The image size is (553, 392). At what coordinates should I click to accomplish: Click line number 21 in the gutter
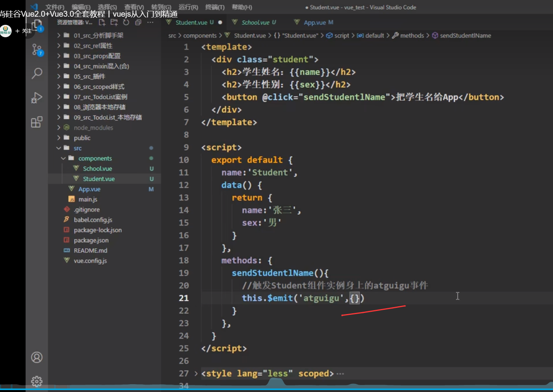pyautogui.click(x=184, y=298)
